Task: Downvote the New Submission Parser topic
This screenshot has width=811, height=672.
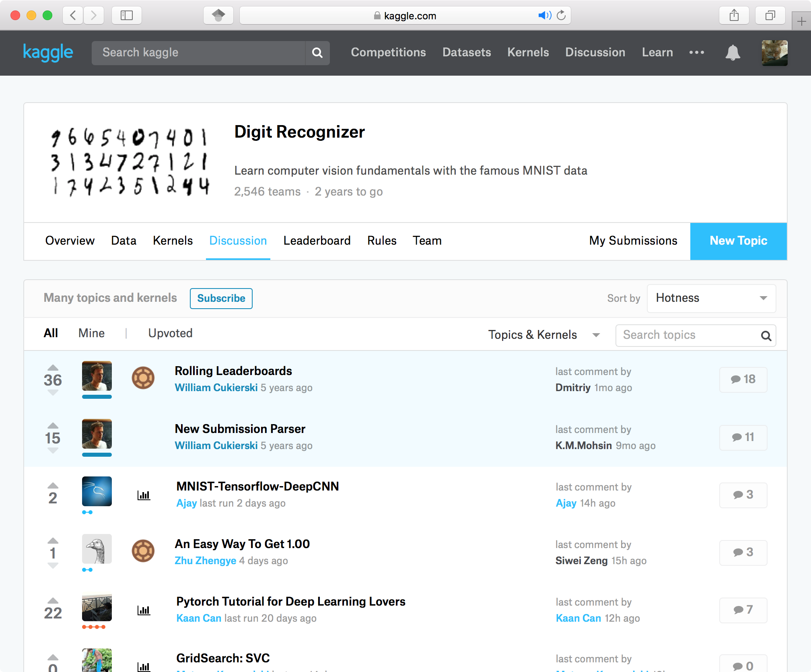Action: click(x=53, y=451)
